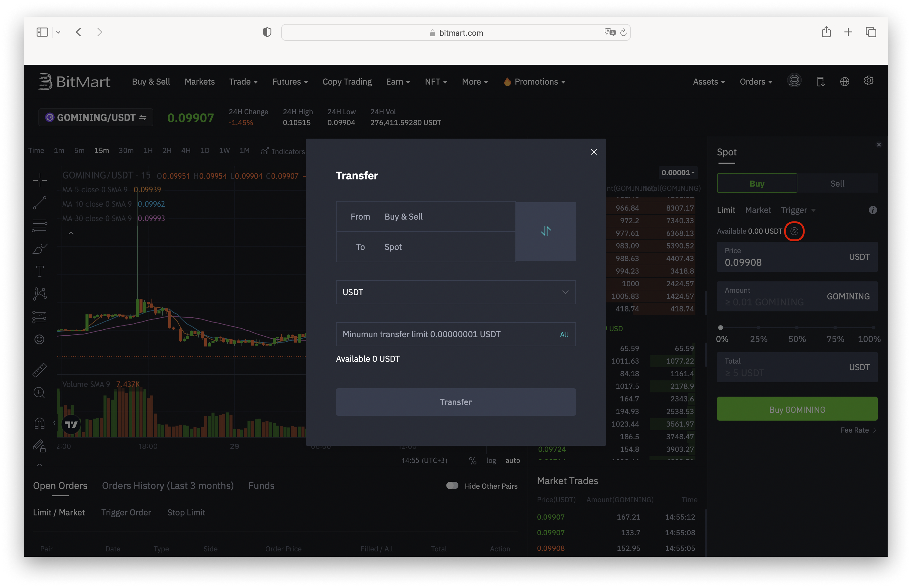Click the TradingView logo on chart
This screenshot has width=912, height=588.
[x=71, y=424]
